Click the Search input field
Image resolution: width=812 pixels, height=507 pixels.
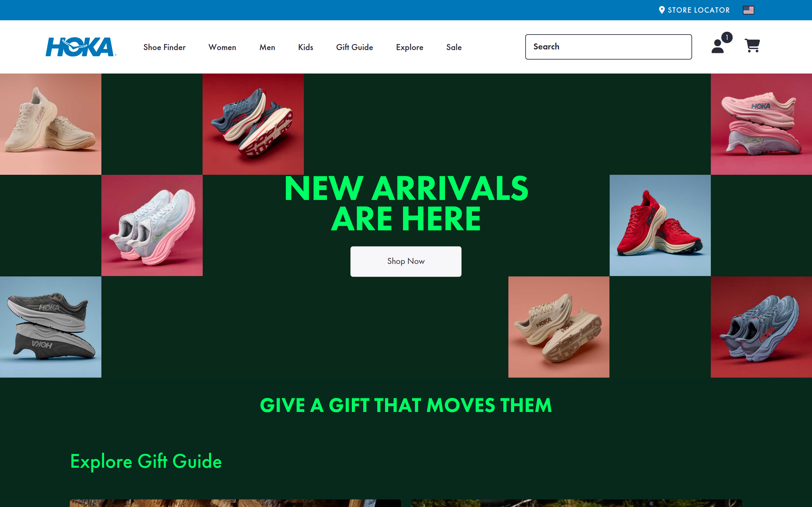pos(608,47)
